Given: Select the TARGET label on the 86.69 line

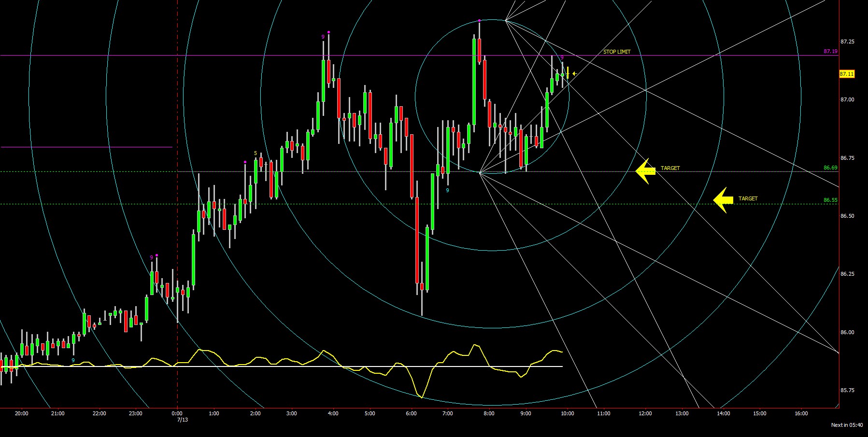Looking at the screenshot, I should (x=670, y=168).
